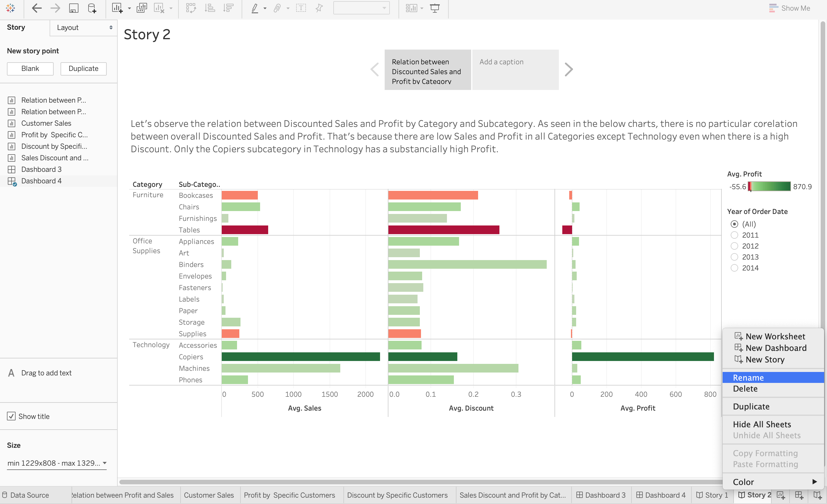The image size is (827, 504).
Task: Click the Avg. Profit color legend gradient
Action: (769, 187)
